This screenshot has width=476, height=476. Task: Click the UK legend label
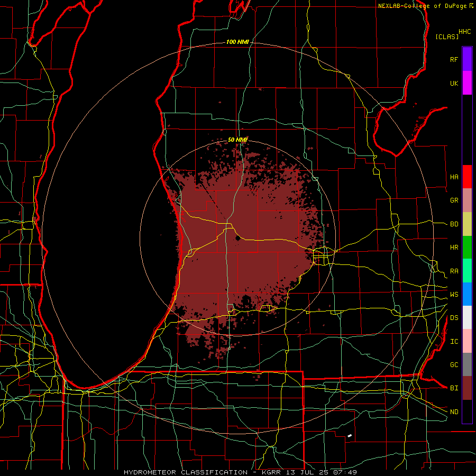tap(454, 84)
